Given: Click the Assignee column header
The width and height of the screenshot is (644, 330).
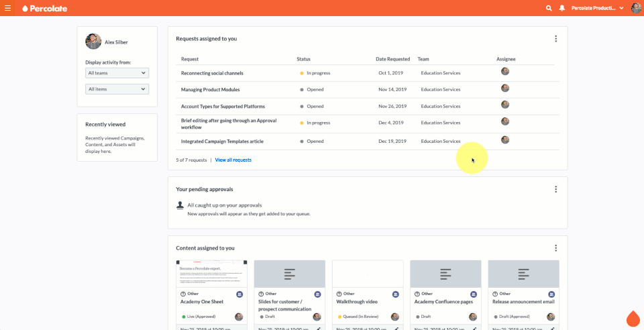Looking at the screenshot, I should (x=506, y=59).
